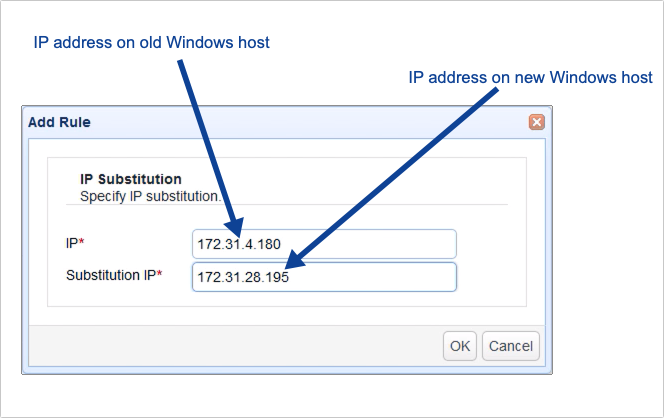
Task: Click the IP Substitution heading
Action: pyautogui.click(x=130, y=180)
